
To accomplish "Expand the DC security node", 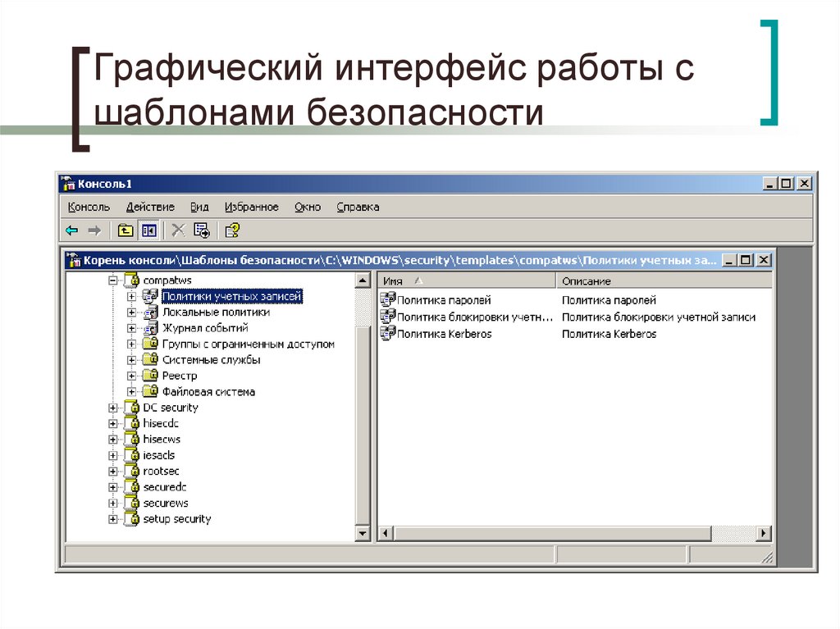I will click(113, 408).
